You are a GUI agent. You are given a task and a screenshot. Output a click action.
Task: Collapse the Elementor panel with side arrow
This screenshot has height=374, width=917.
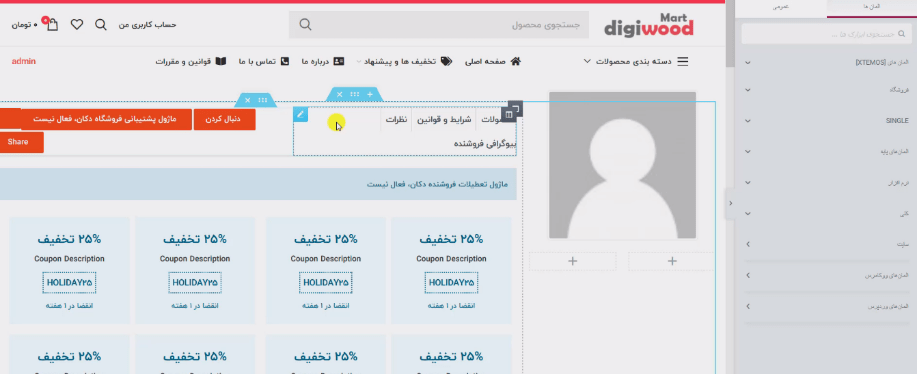point(730,203)
